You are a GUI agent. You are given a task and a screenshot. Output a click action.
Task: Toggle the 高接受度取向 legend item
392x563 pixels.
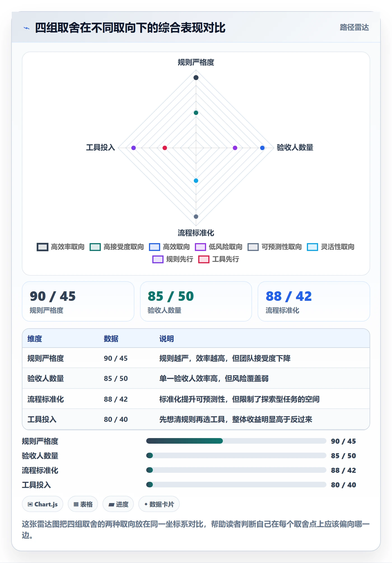[x=117, y=247]
